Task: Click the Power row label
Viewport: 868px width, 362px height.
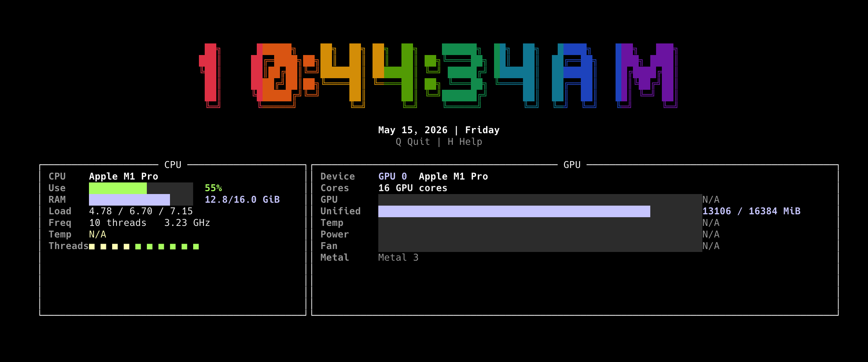Action: tap(335, 234)
